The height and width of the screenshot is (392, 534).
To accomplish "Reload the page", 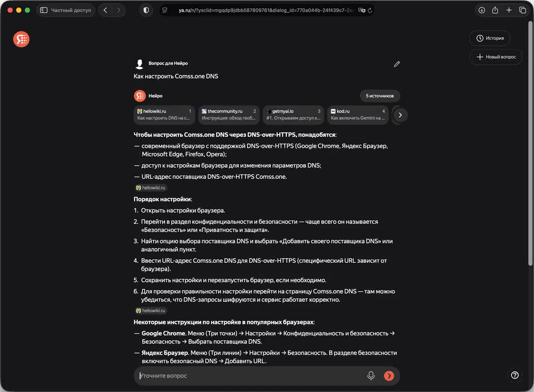I will tap(370, 10).
